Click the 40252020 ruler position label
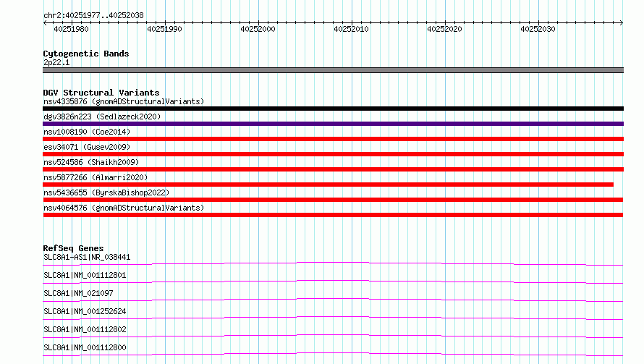This screenshot has height=364, width=644. pyautogui.click(x=444, y=29)
